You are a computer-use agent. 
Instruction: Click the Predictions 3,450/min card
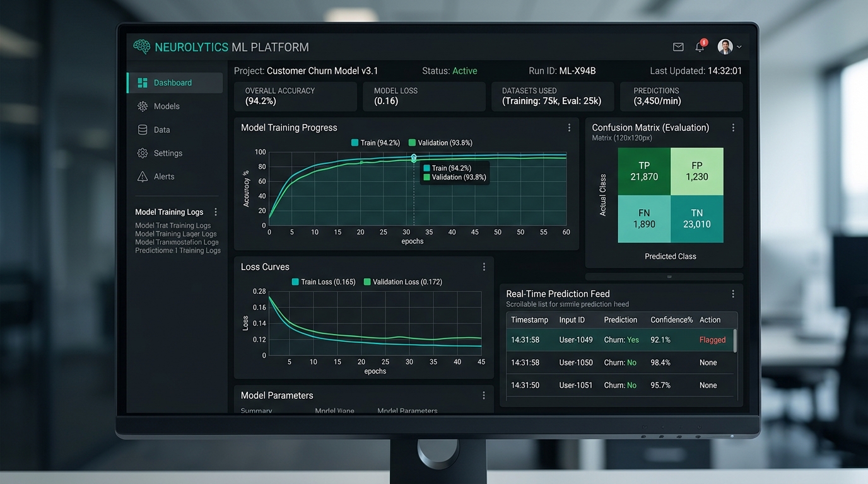click(x=681, y=96)
